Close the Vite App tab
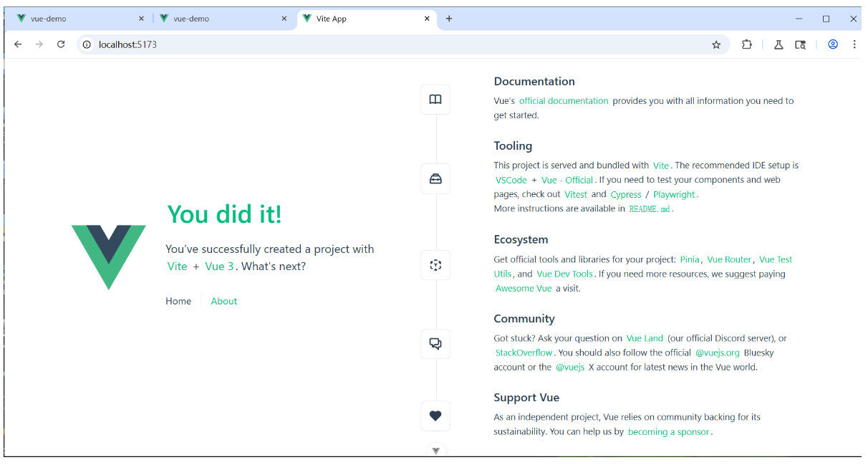 coord(428,19)
